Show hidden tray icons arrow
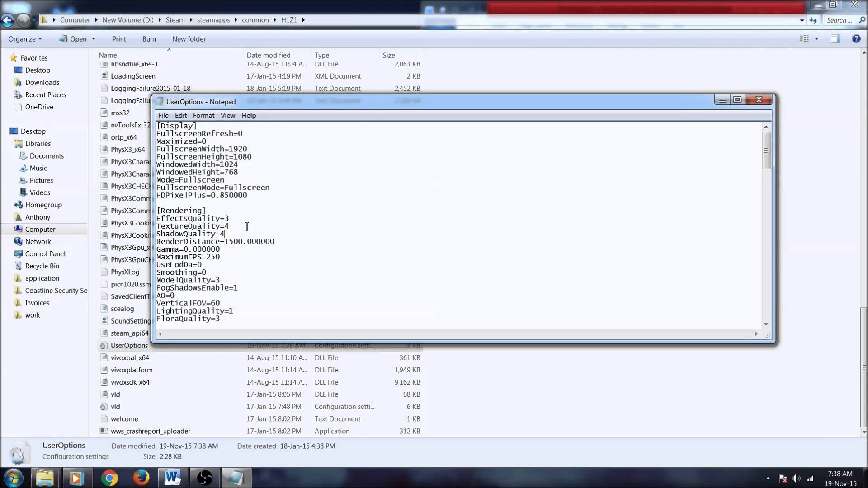868x488 pixels. point(768,478)
